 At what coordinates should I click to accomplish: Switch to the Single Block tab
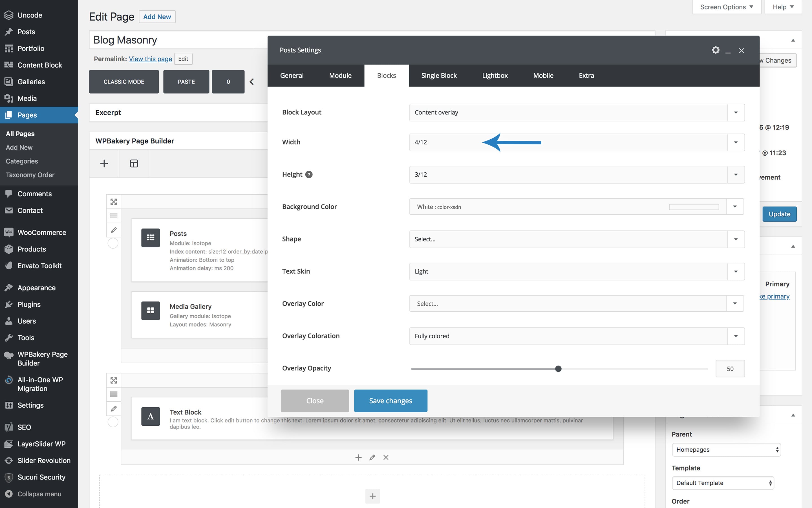click(x=439, y=76)
